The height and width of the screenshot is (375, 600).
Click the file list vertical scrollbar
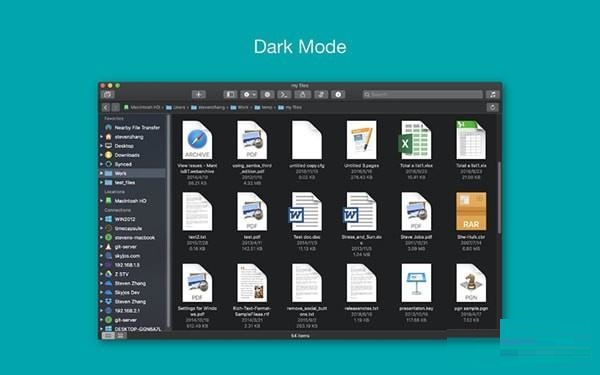[x=499, y=197]
